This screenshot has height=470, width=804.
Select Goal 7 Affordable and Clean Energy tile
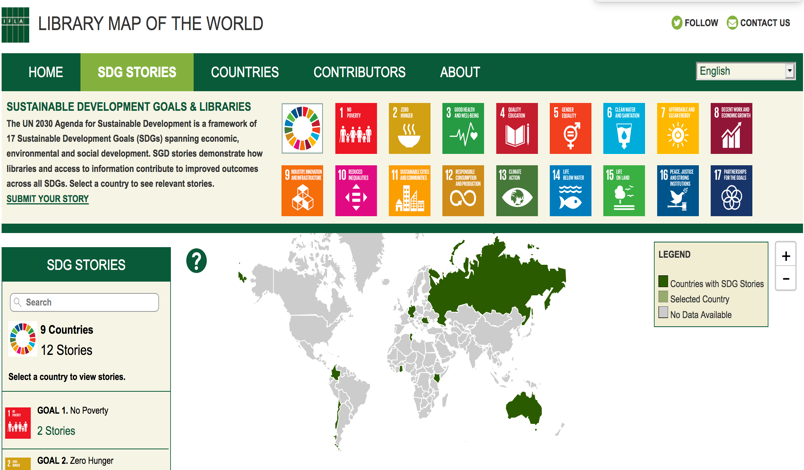(x=678, y=128)
